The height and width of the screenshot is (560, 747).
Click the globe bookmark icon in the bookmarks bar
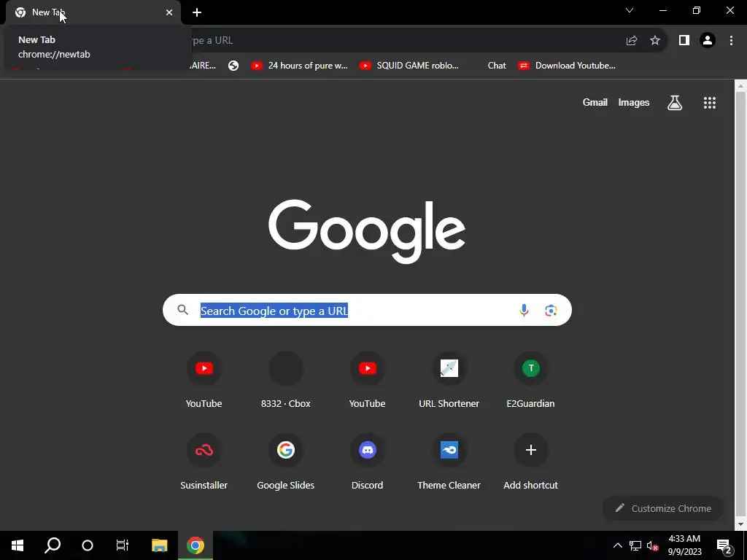(x=233, y=66)
